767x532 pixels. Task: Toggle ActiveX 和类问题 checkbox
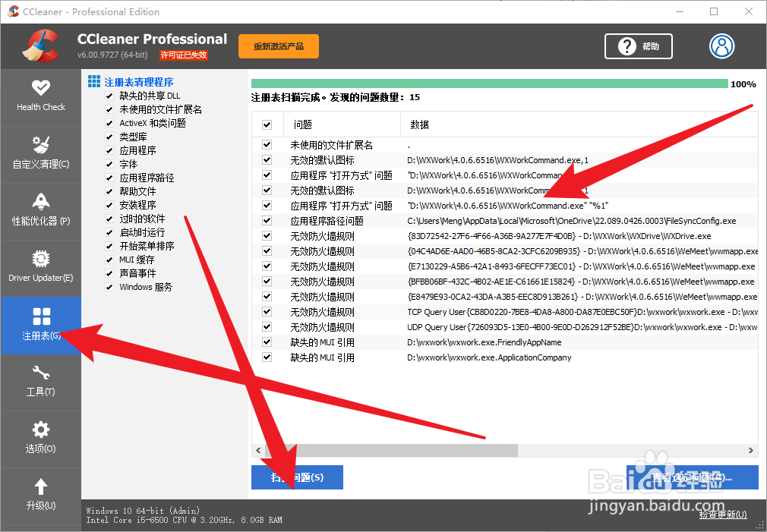pos(109,123)
